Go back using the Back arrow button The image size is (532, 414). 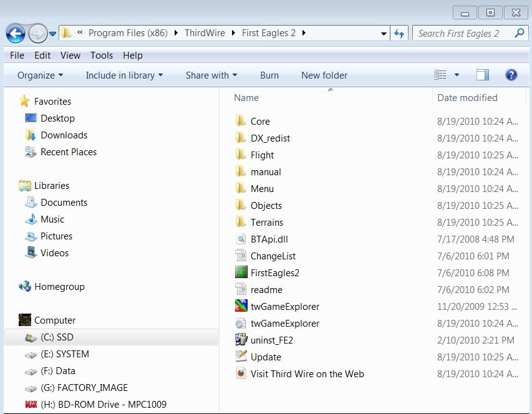(15, 33)
